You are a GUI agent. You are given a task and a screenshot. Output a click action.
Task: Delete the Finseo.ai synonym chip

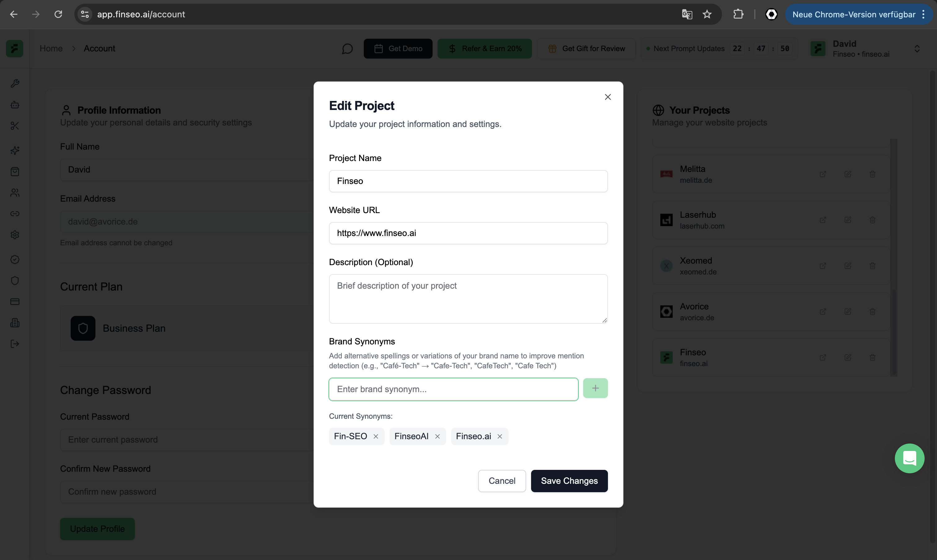coord(499,436)
